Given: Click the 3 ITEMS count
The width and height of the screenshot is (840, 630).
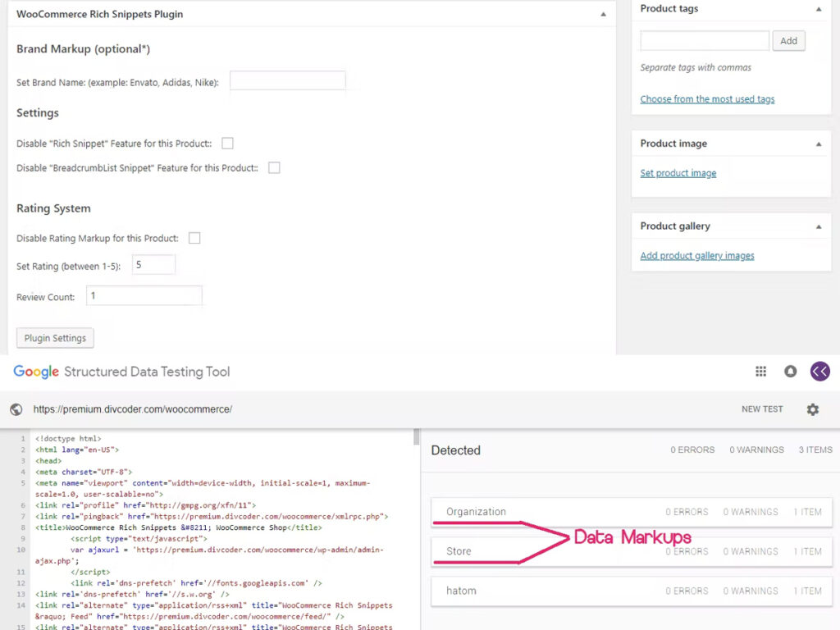Looking at the screenshot, I should tap(815, 450).
